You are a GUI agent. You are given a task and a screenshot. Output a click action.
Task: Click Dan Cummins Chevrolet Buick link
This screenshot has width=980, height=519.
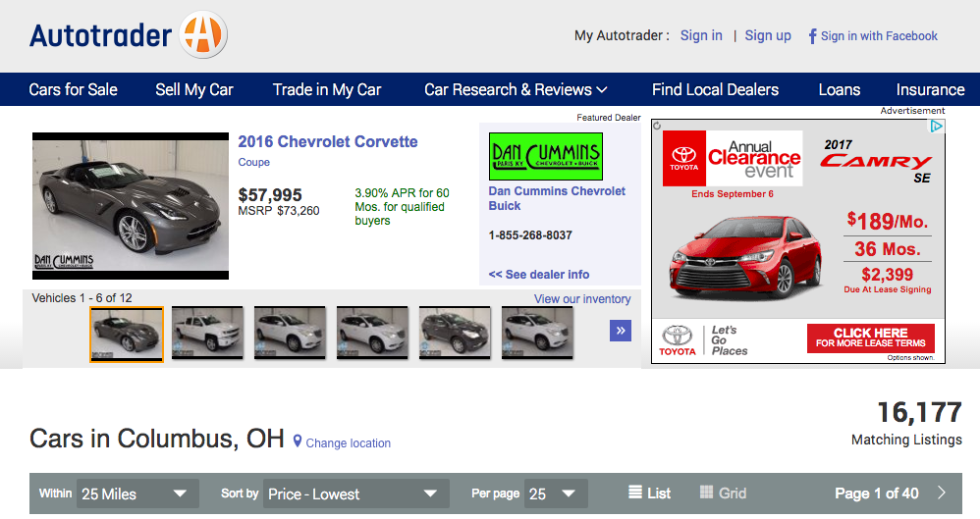[x=557, y=198]
